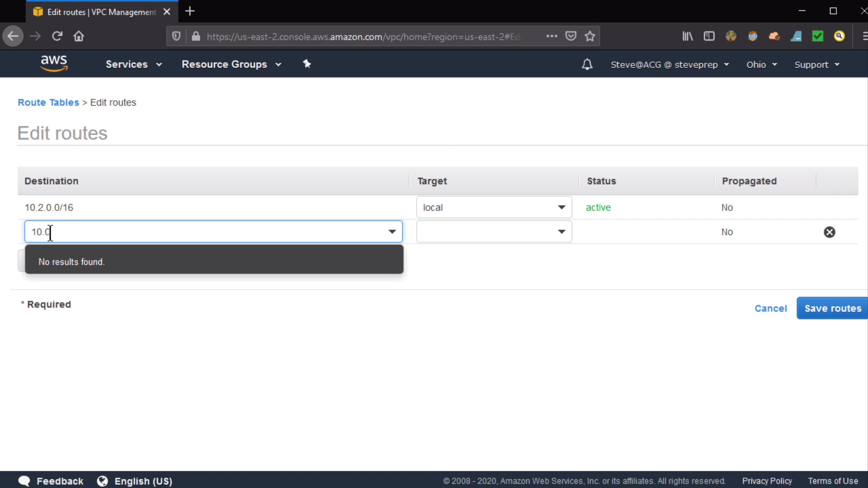Click the Cancel link

770,308
